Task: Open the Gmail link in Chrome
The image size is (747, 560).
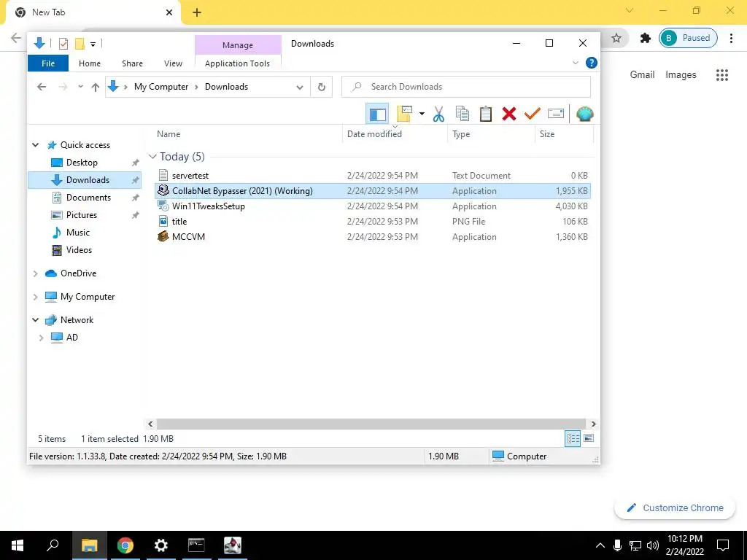Action: 642,75
